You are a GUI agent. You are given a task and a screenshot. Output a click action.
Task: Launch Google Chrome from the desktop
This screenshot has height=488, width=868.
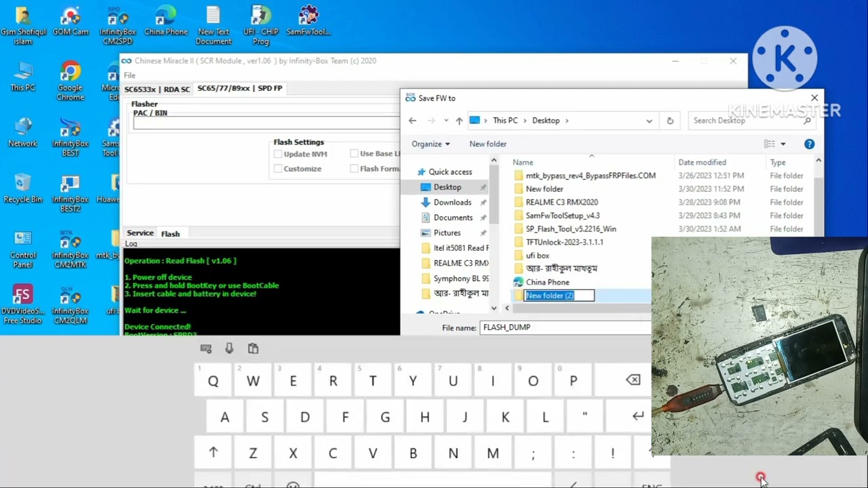71,81
